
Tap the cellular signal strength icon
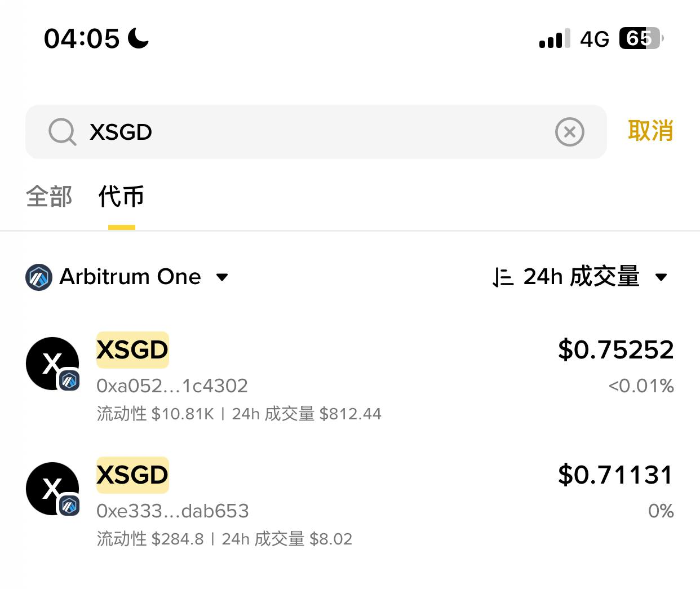pos(555,38)
